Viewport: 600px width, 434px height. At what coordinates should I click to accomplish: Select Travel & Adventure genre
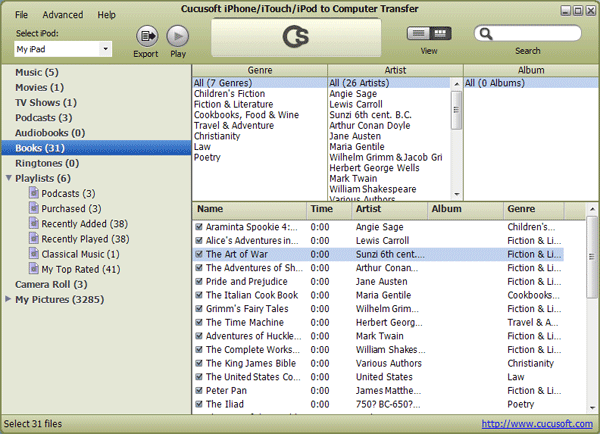point(234,126)
